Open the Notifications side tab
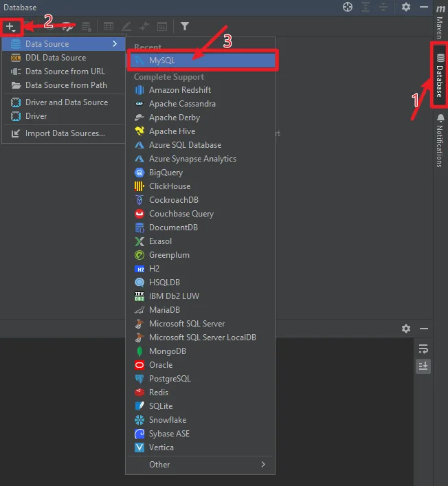448x486 pixels. pos(440,141)
